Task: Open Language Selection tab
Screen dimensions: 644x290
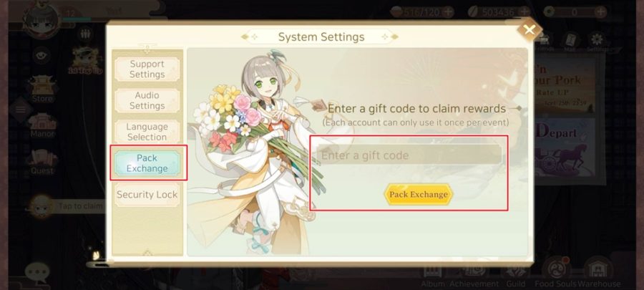Action: click(x=147, y=132)
